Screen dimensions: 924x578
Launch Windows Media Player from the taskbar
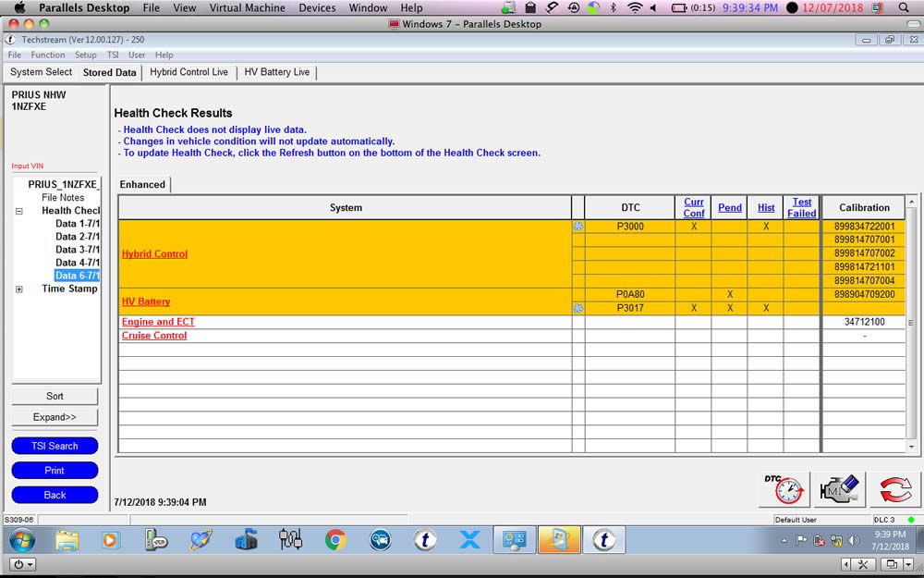coord(111,540)
